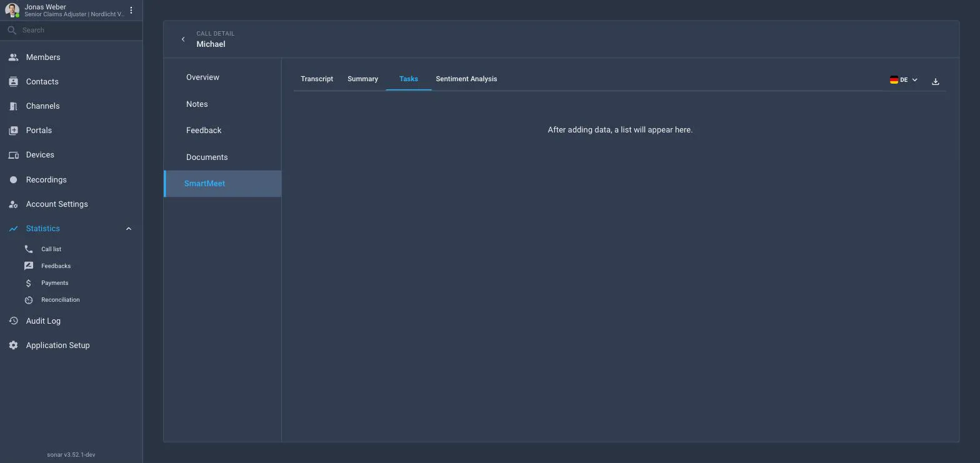Click the Portals icon in sidebar
980x463 pixels.
13,131
